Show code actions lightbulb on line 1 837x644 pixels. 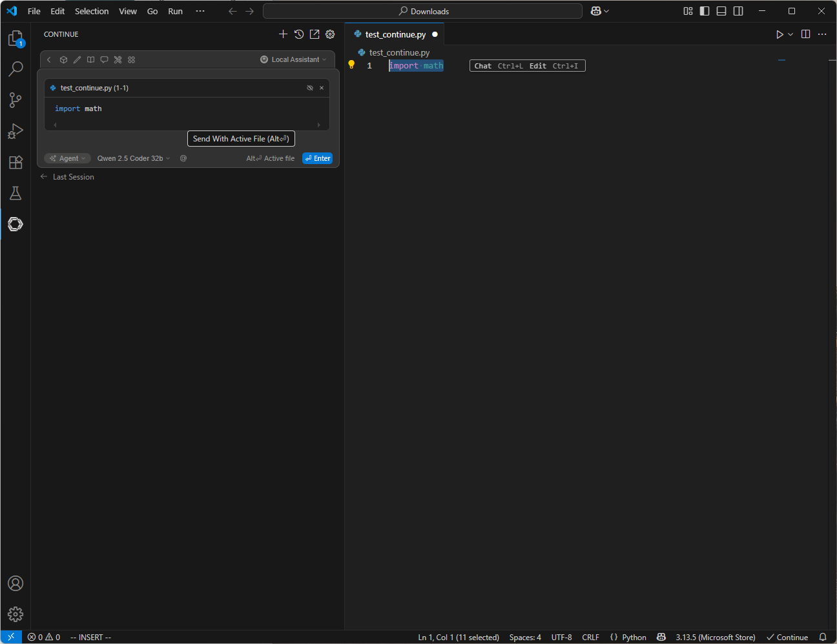pos(351,65)
